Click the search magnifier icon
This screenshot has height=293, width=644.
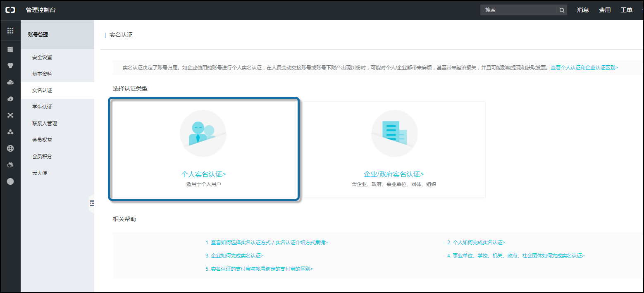pyautogui.click(x=562, y=10)
